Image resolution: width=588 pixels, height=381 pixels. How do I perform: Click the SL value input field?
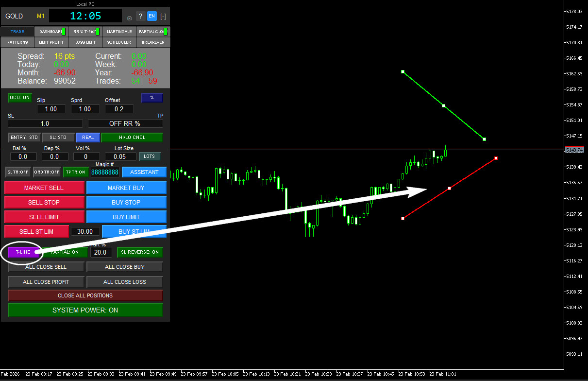click(x=45, y=123)
